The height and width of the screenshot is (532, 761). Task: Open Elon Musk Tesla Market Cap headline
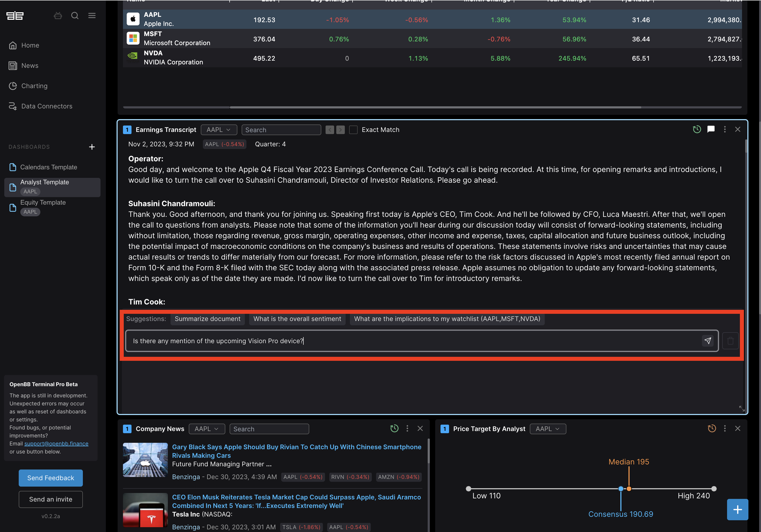point(296,501)
